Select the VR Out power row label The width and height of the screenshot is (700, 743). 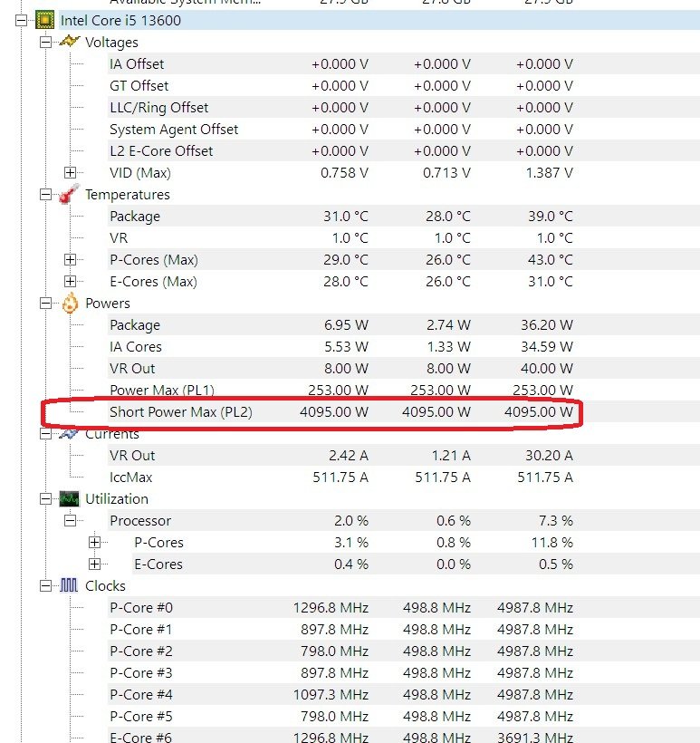click(132, 369)
